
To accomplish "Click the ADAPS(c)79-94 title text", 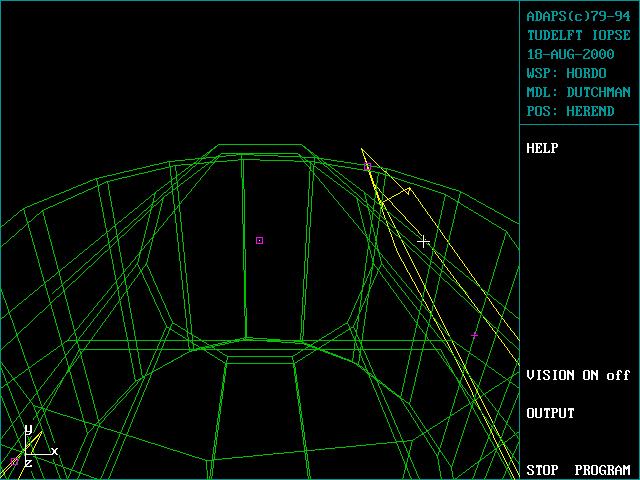I will (578, 16).
